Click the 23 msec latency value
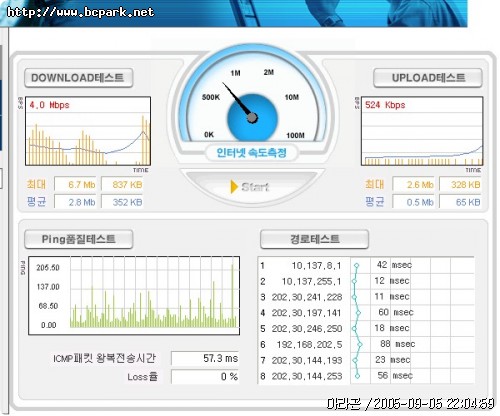The height and width of the screenshot is (416, 500). coord(393,360)
